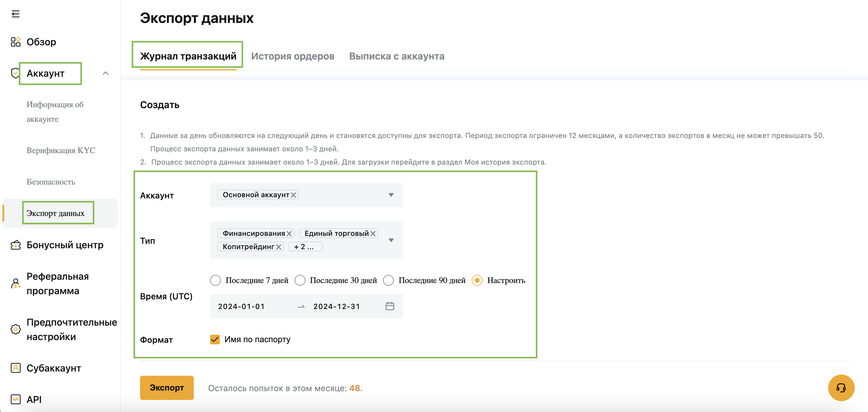Switch to the Выписка с аккаунта tab
This screenshot has height=412, width=868.
(397, 56)
